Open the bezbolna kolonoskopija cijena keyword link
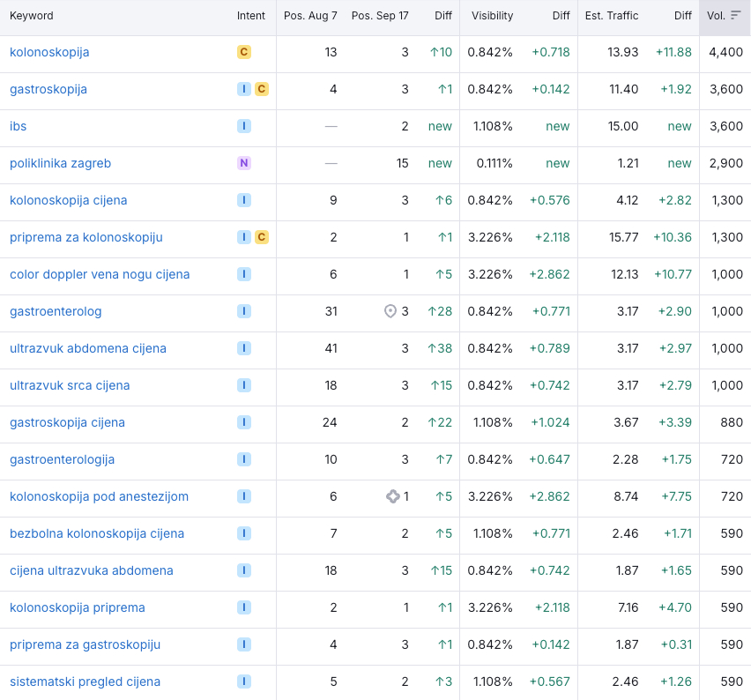The height and width of the screenshot is (700, 751). [97, 533]
